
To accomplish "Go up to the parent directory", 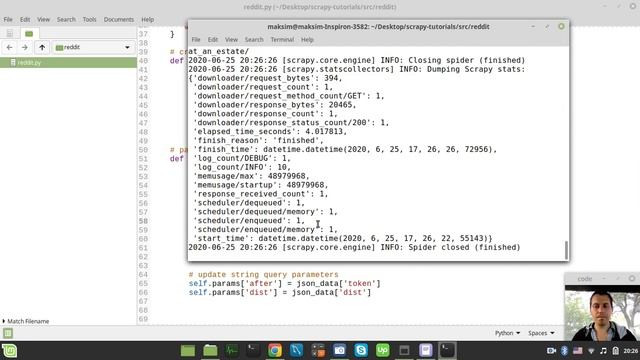I will (42, 47).
